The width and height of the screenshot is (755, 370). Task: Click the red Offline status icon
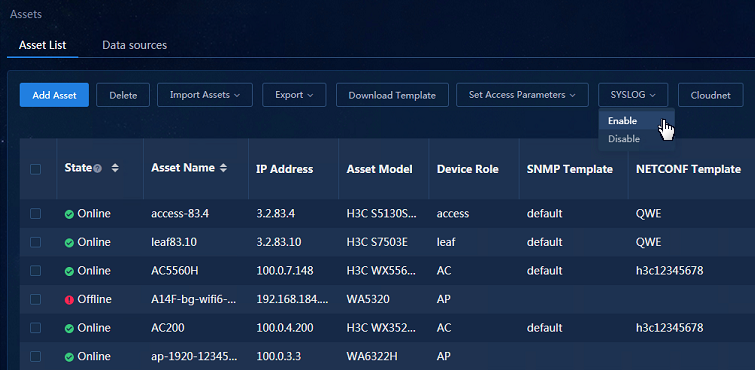(x=69, y=300)
